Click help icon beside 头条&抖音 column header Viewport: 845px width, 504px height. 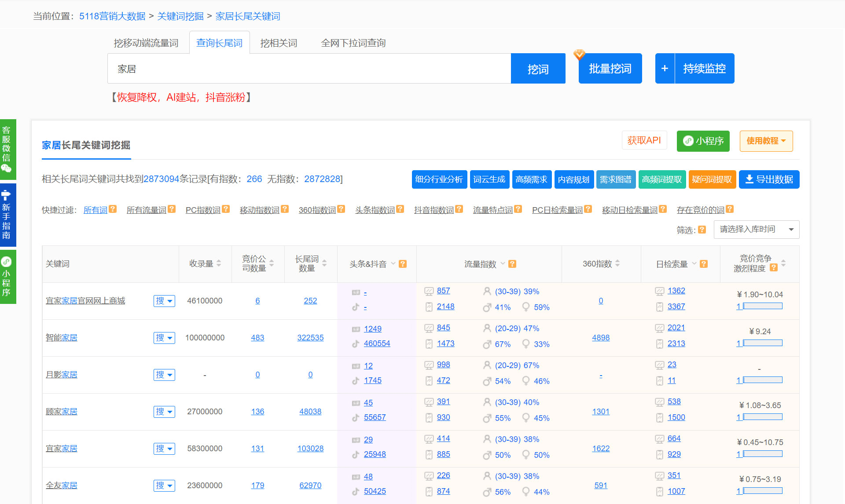403,264
